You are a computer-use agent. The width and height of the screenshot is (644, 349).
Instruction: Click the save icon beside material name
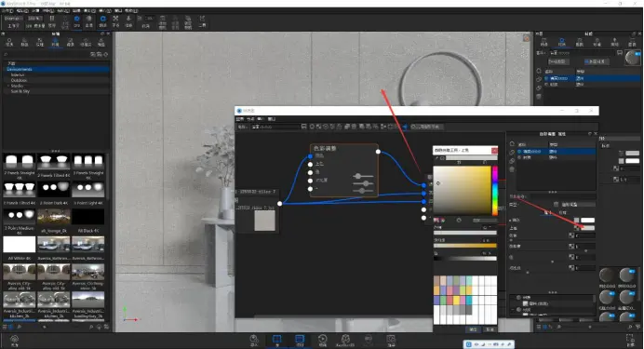pos(620,52)
